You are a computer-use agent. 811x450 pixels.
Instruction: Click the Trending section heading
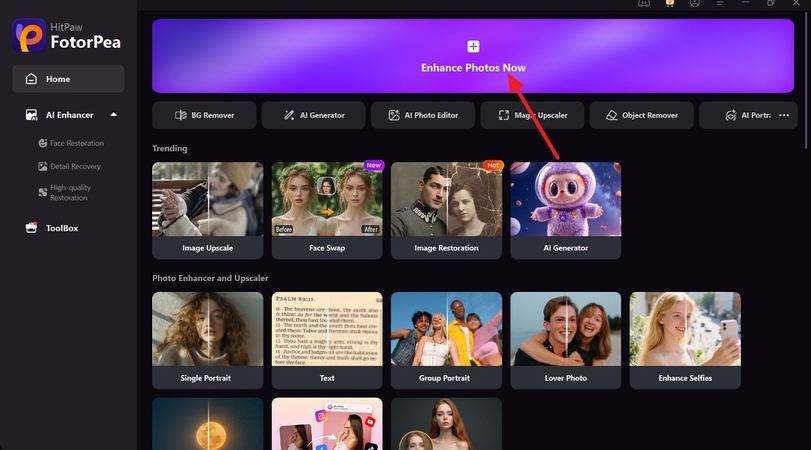point(170,148)
